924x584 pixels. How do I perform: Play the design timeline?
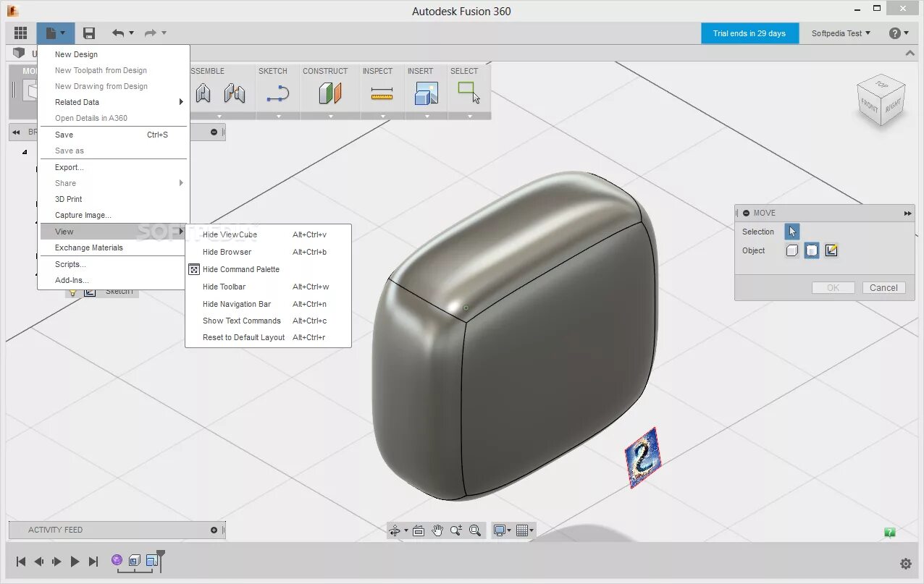(75, 562)
